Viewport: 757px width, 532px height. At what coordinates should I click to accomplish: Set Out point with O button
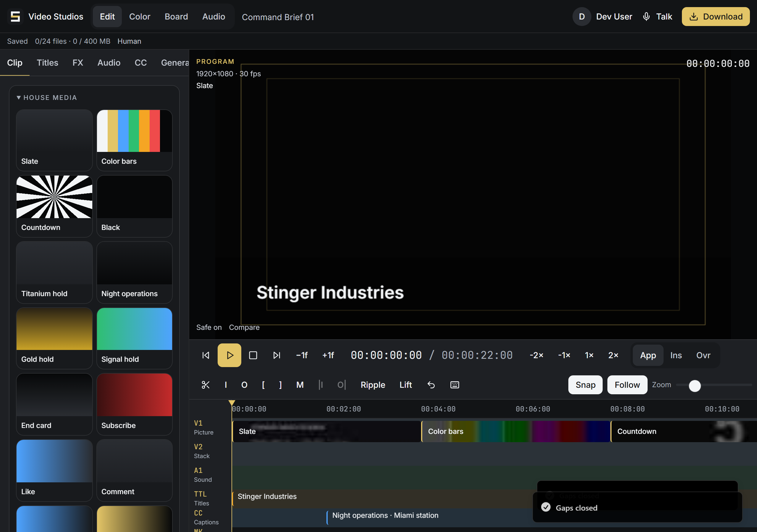tap(244, 385)
